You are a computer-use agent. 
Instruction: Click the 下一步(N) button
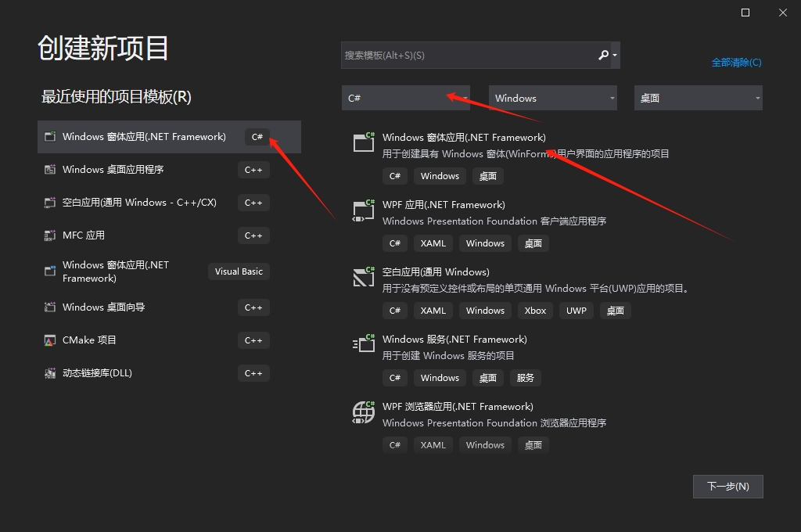tap(728, 487)
